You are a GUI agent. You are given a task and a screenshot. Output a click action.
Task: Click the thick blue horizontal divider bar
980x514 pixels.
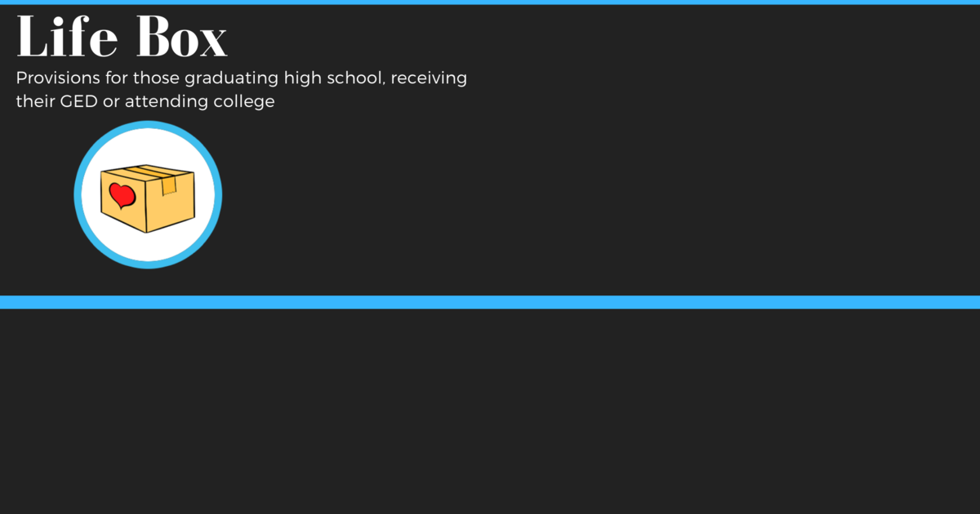click(490, 302)
